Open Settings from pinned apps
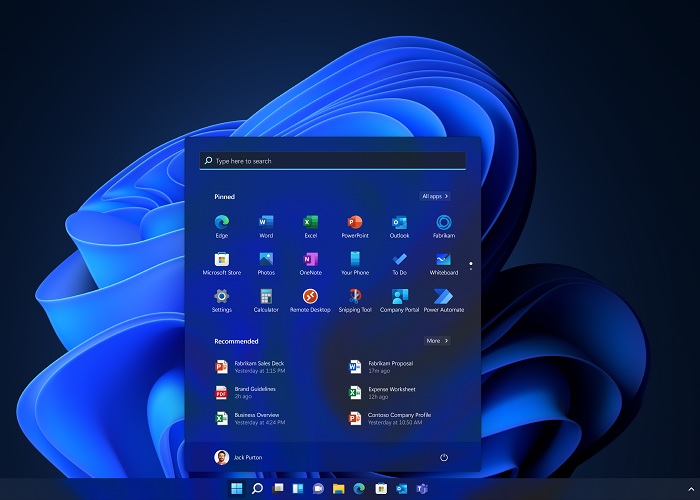This screenshot has height=500, width=700. tap(221, 301)
